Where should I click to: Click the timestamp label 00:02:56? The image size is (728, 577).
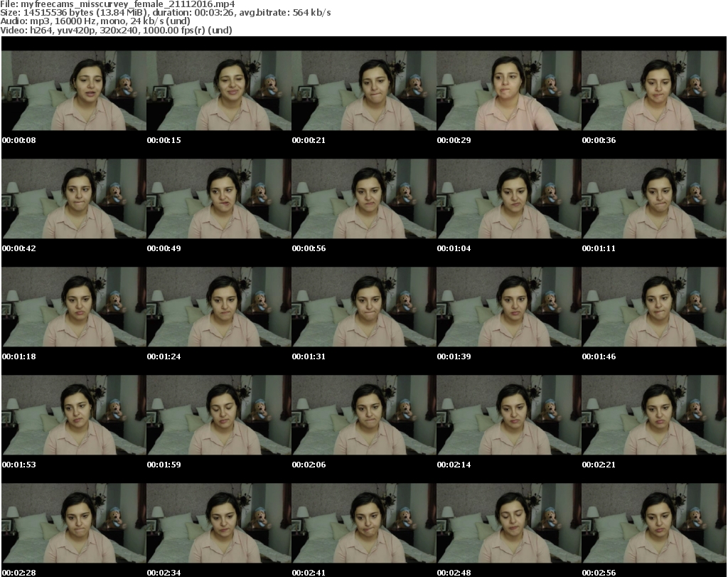click(599, 573)
